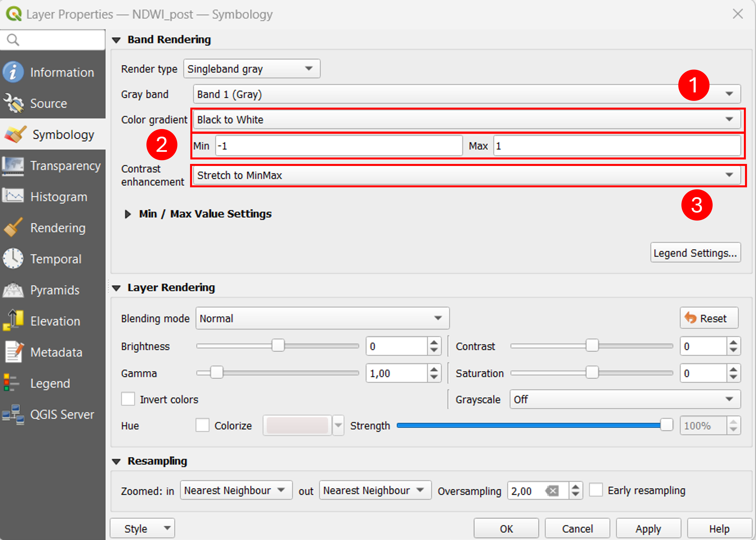Enable the Early resampling checkbox
Screen dimensions: 756x540
click(x=596, y=490)
